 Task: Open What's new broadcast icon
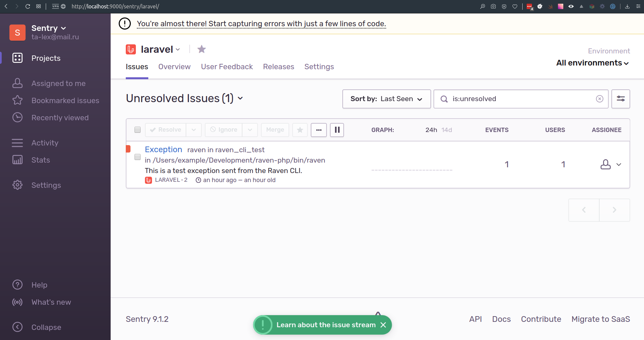click(17, 302)
